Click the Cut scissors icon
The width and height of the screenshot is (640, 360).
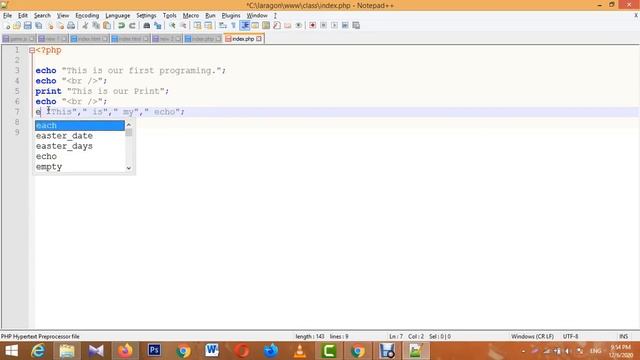pos(85,25)
